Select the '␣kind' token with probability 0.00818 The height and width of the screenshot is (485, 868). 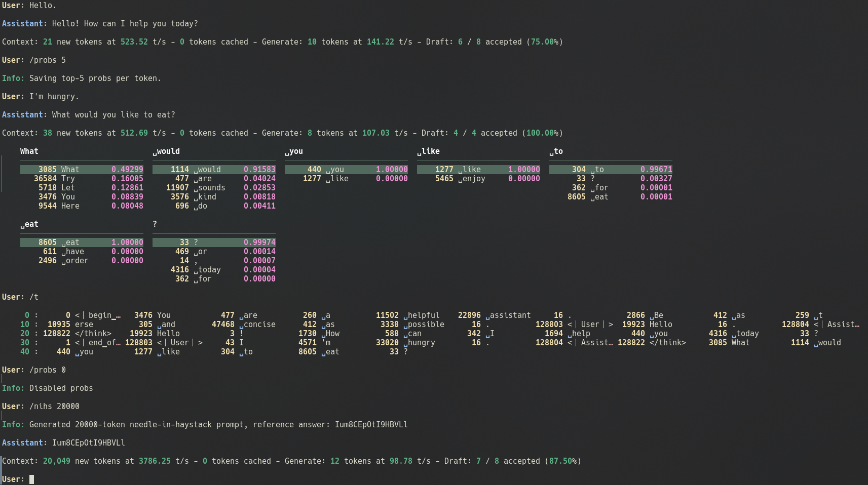click(214, 196)
